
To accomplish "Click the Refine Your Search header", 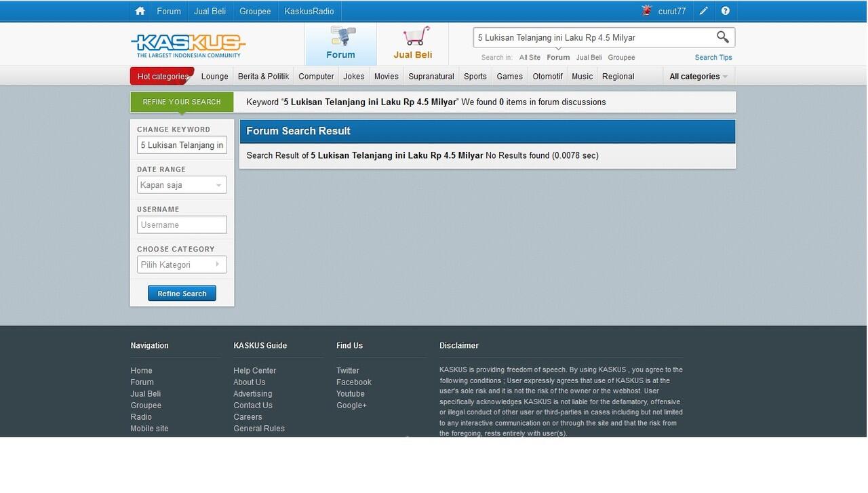I will coord(182,102).
